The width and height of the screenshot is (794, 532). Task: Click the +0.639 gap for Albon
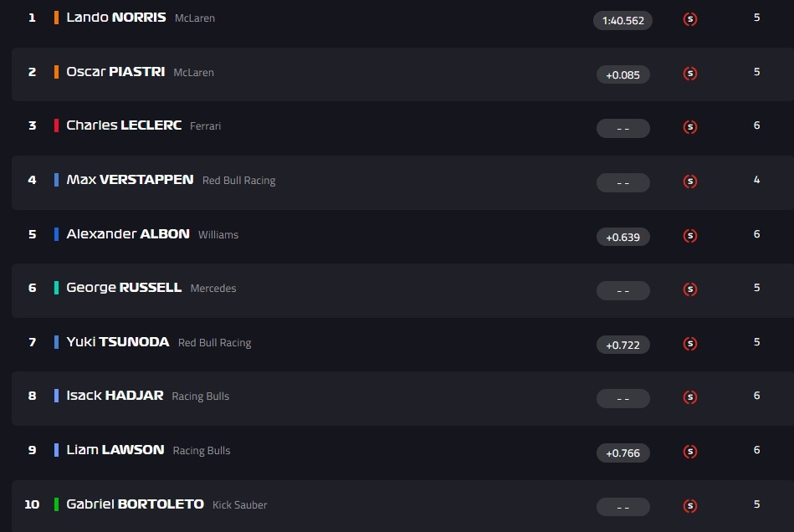tap(622, 237)
